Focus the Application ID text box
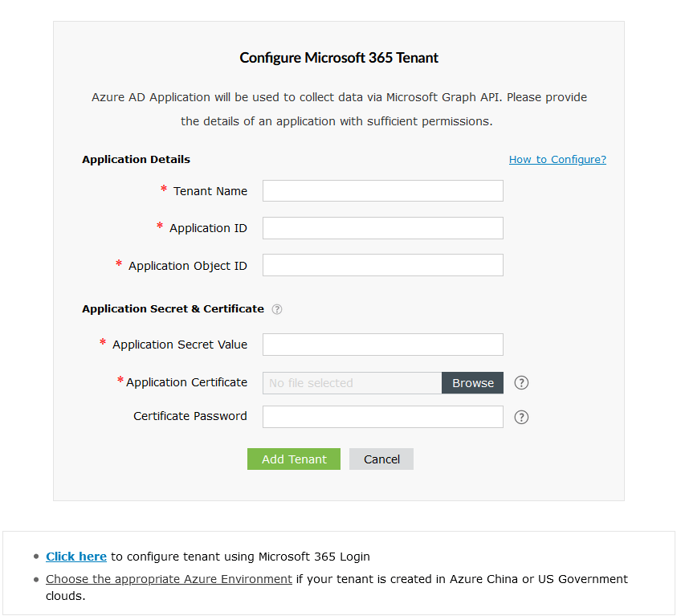 [x=382, y=227]
